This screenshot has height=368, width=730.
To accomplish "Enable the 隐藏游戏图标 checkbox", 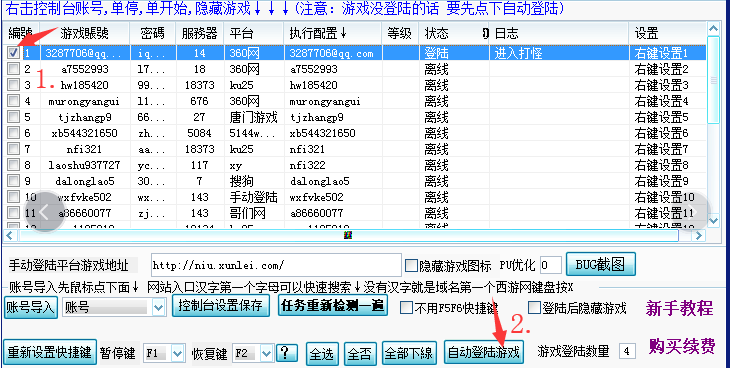I will (411, 266).
